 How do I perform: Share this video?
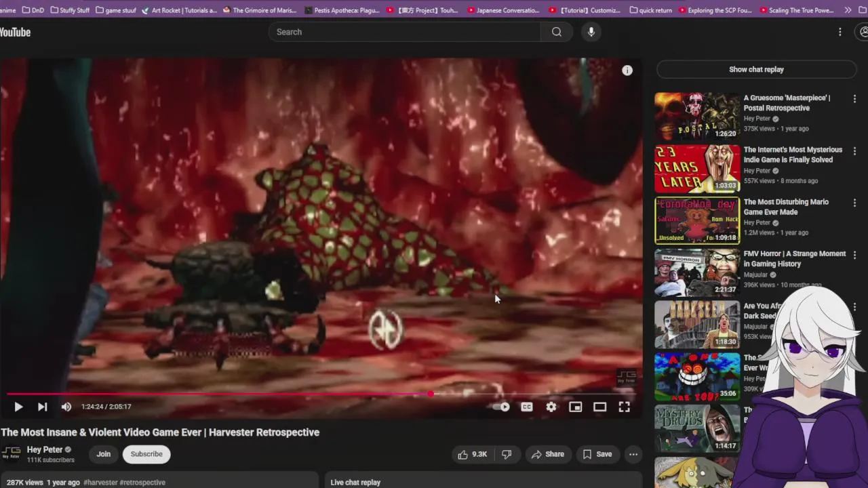(x=547, y=454)
